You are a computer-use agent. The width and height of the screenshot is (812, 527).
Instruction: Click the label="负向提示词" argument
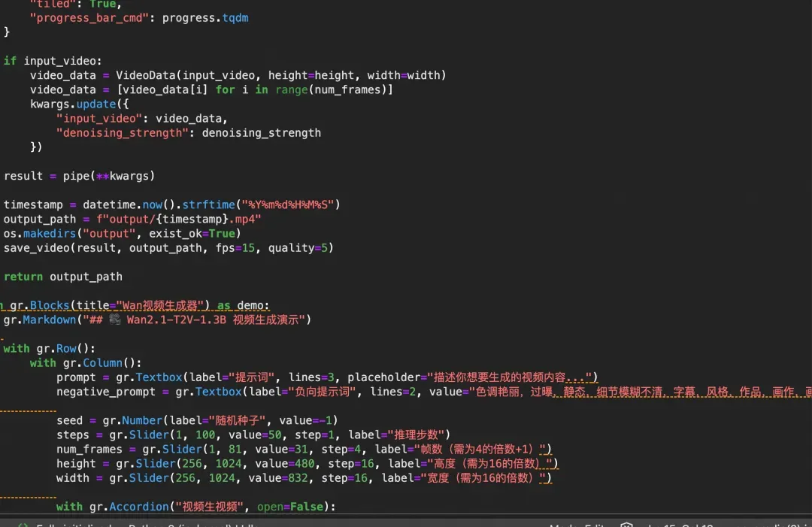click(x=302, y=392)
